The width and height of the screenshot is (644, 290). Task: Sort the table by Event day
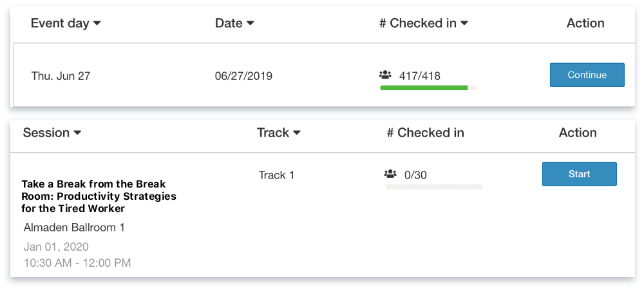coord(66,23)
